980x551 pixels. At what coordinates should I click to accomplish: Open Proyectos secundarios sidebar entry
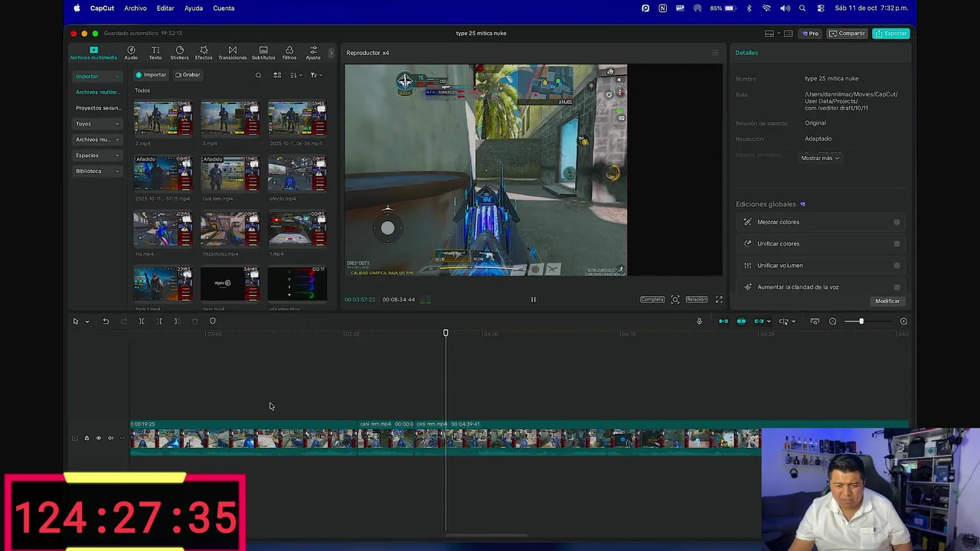(98, 108)
